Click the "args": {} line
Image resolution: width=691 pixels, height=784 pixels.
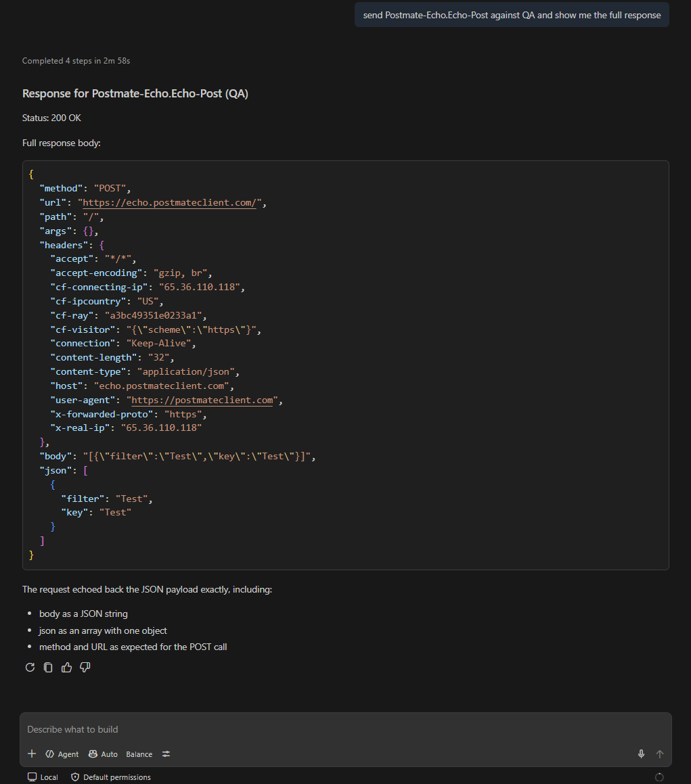pos(69,231)
